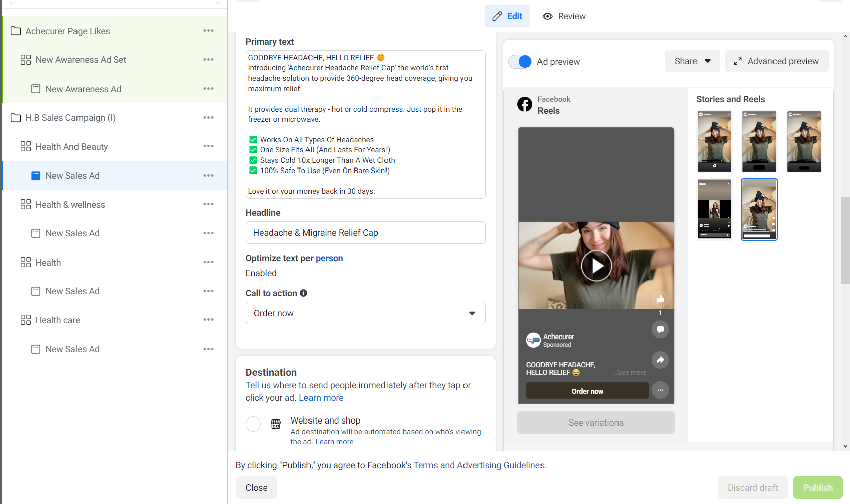
Task: Click the preview panel scroll down arrow
Action: (x=845, y=446)
